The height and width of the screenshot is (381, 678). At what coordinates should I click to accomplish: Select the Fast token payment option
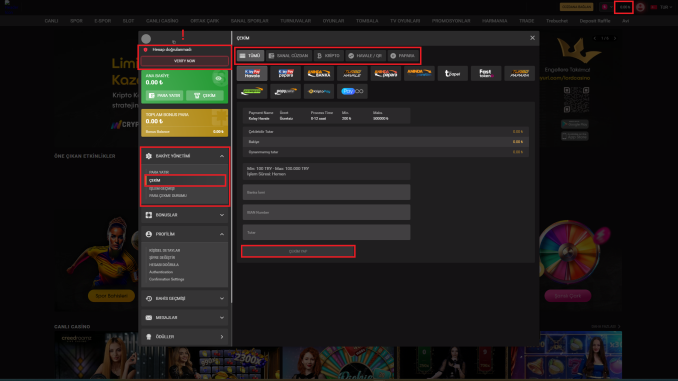point(486,74)
